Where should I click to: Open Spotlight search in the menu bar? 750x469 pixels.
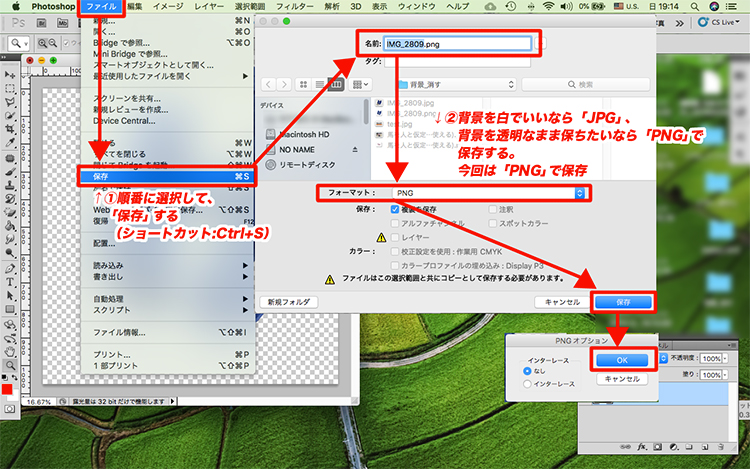(x=695, y=6)
